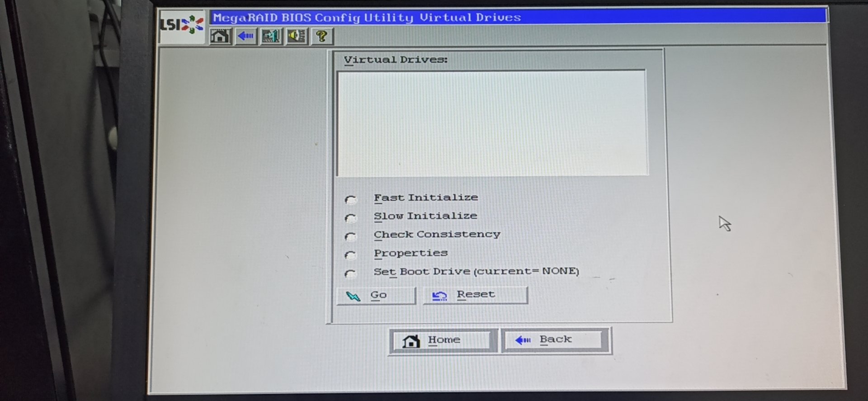Click inside the Virtual Drives list box

pyautogui.click(x=492, y=123)
